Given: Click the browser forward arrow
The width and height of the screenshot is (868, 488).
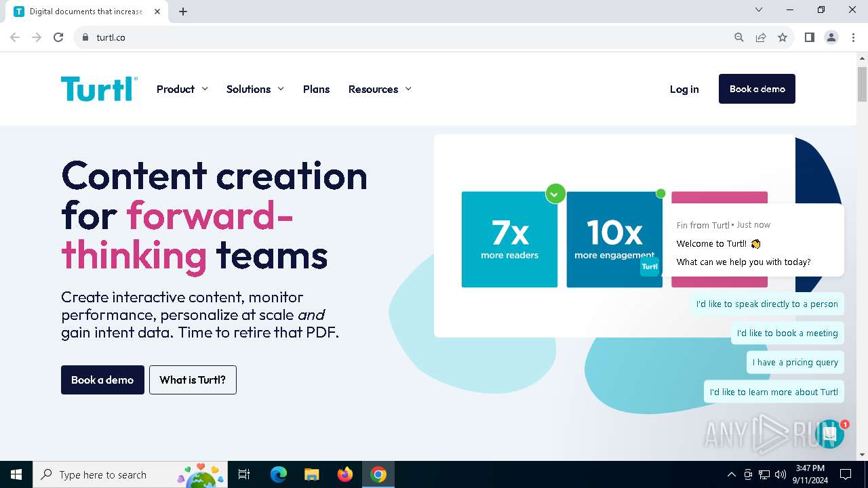Looking at the screenshot, I should (x=37, y=37).
